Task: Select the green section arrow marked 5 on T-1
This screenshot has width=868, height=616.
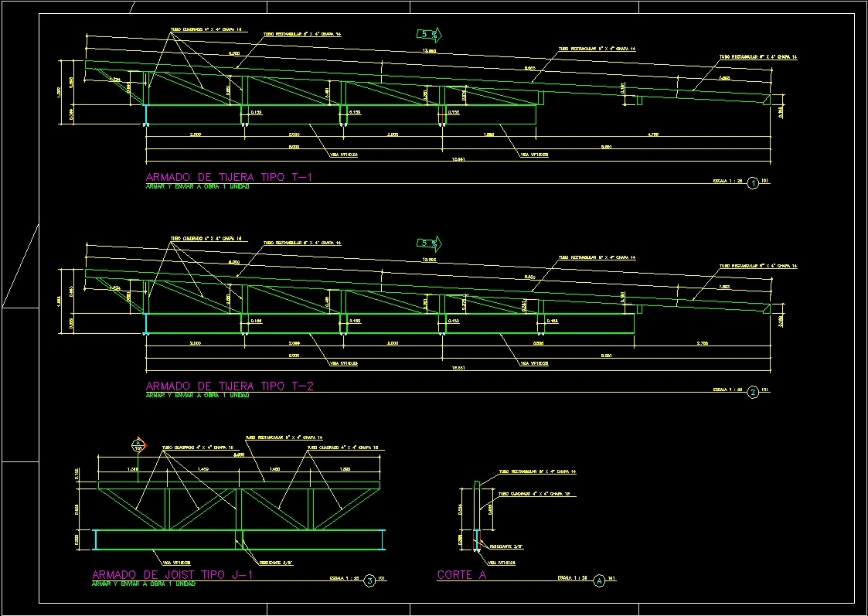Action: pyautogui.click(x=427, y=34)
